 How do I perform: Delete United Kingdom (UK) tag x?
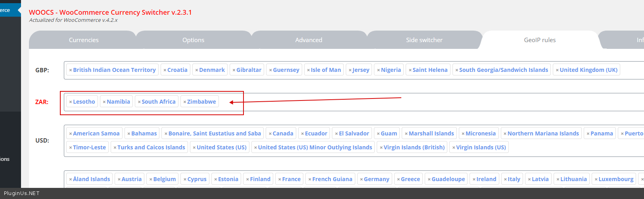coord(557,70)
